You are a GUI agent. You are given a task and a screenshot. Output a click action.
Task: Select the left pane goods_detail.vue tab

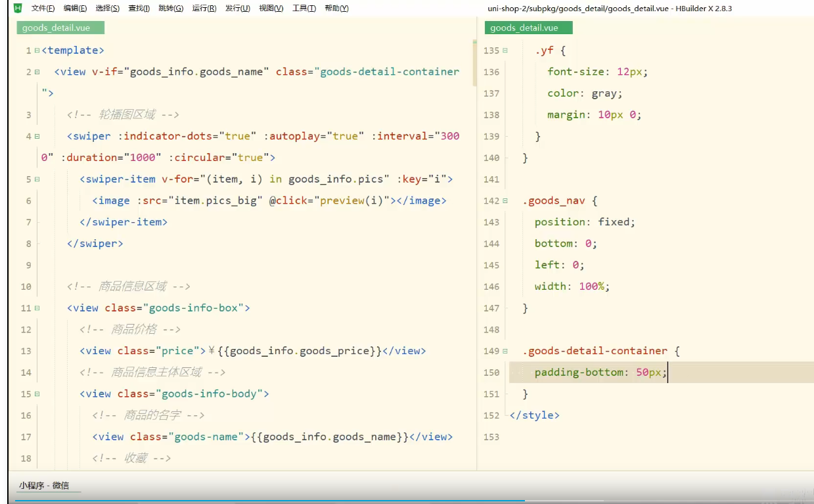[60, 28]
